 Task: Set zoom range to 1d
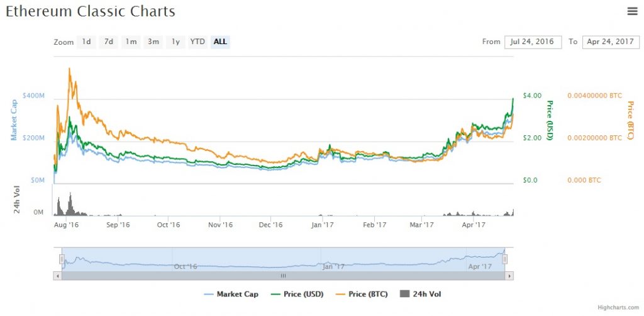86,42
